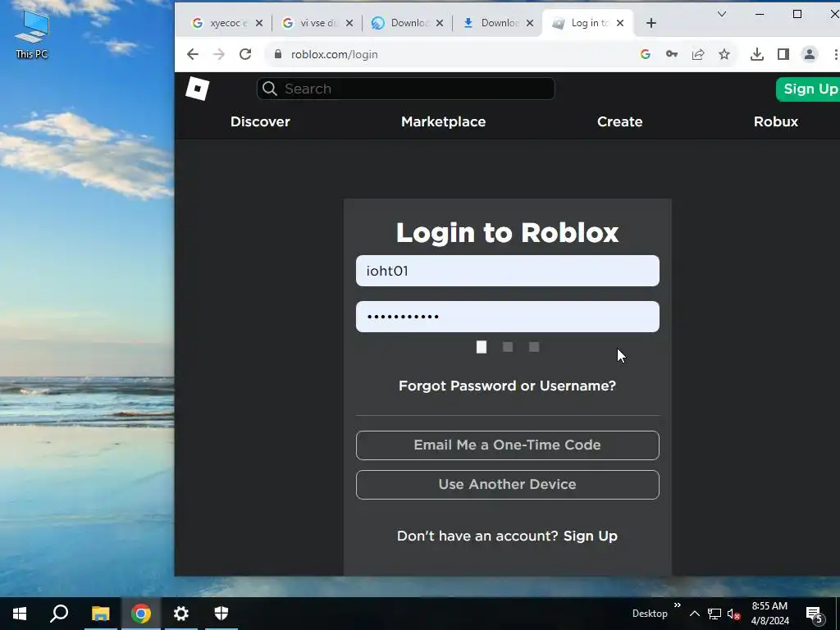
Task: Click the username field containing ioht01
Action: tap(507, 271)
